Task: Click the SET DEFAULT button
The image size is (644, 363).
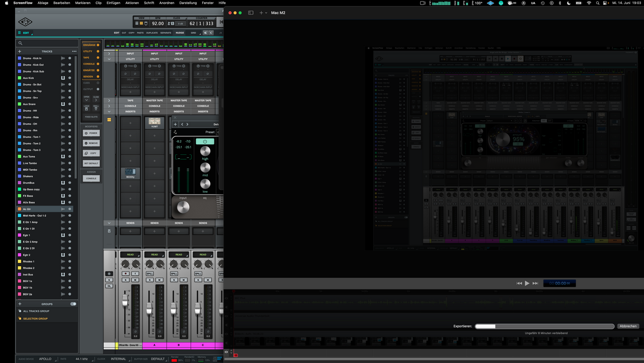Action: click(x=91, y=163)
